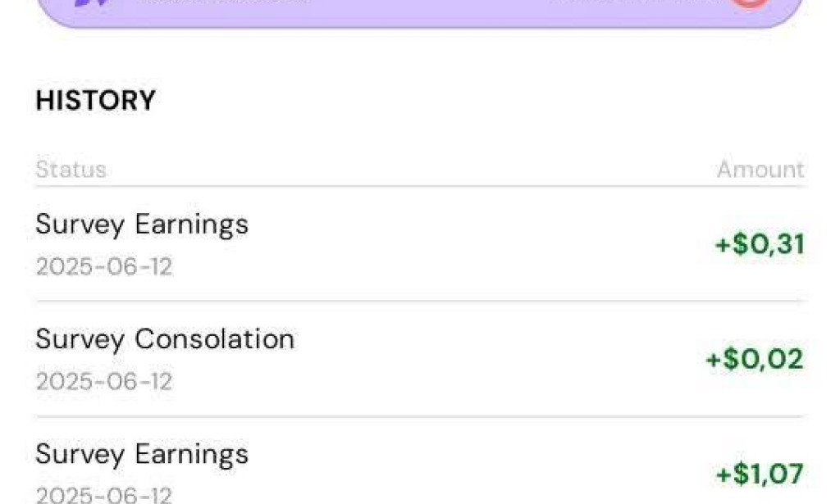This screenshot has width=840, height=504.
Task: Click the divider above the Survey Consolation entry
Action: coord(420,302)
